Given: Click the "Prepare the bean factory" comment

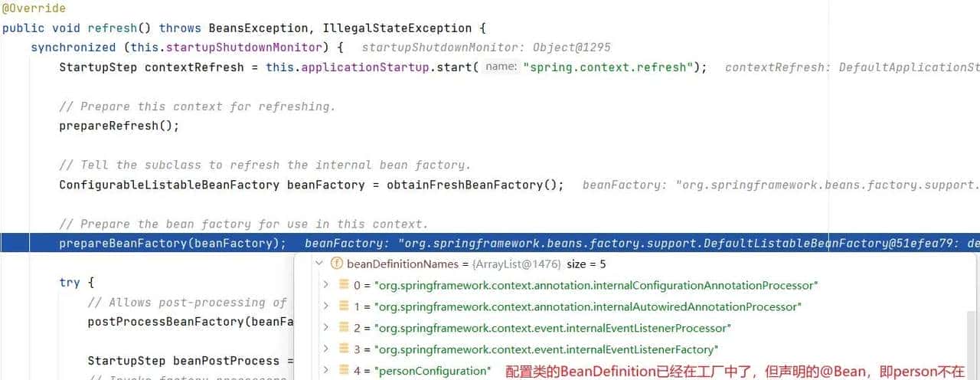Looking at the screenshot, I should (243, 224).
